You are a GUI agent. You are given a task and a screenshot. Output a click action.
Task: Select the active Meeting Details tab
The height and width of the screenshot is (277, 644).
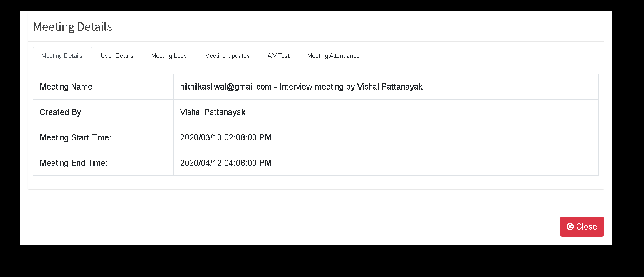click(62, 56)
